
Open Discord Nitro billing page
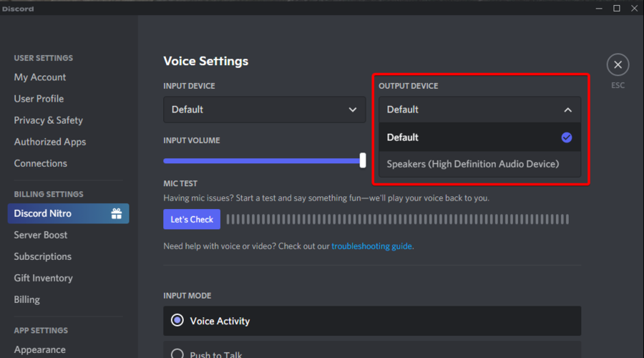[68, 213]
